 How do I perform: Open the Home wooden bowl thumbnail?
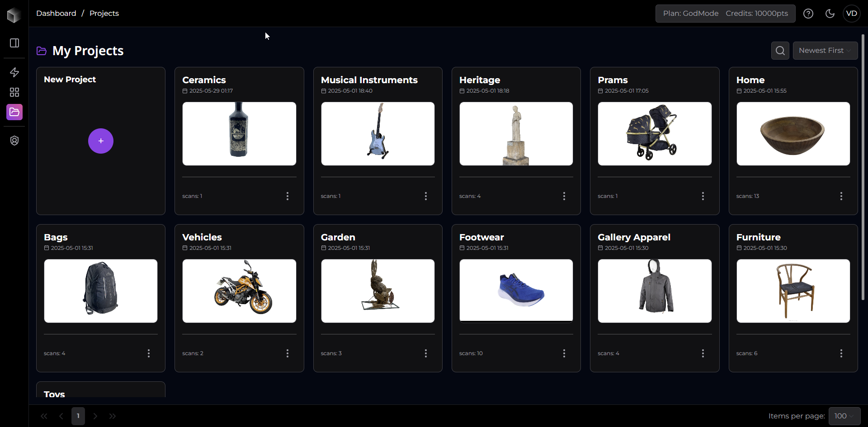(x=793, y=134)
